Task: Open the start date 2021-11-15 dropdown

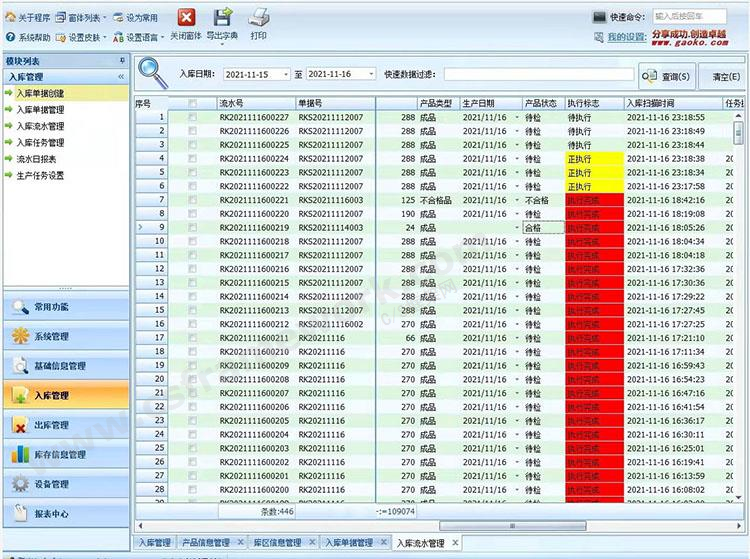Action: [286, 74]
